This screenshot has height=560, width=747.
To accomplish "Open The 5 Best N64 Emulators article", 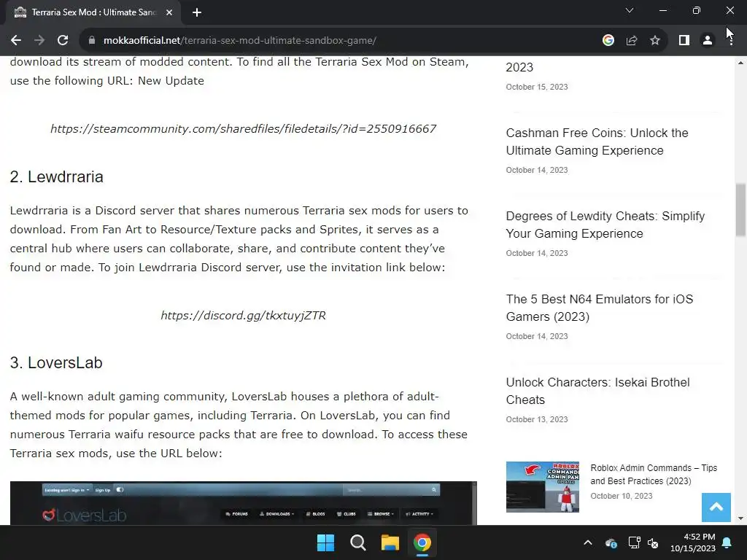I will coord(600,308).
